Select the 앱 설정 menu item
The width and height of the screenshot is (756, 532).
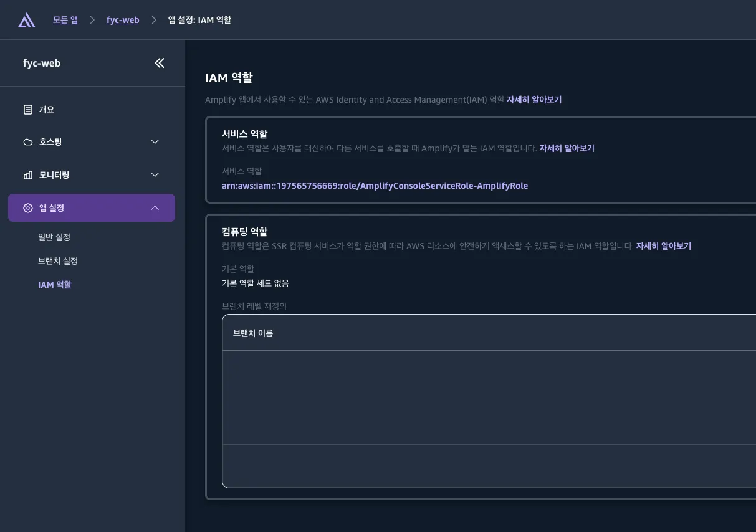92,208
